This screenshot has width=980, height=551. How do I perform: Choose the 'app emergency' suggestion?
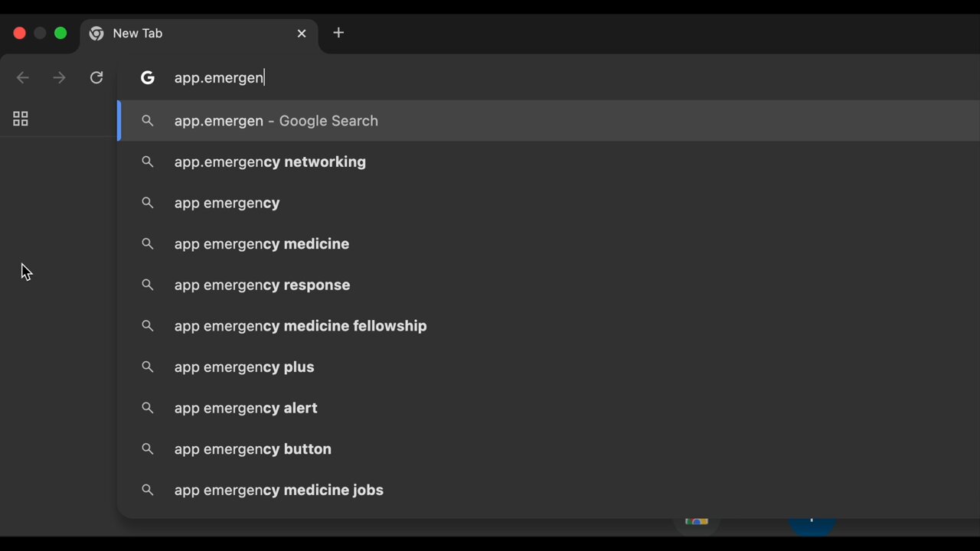pos(548,203)
